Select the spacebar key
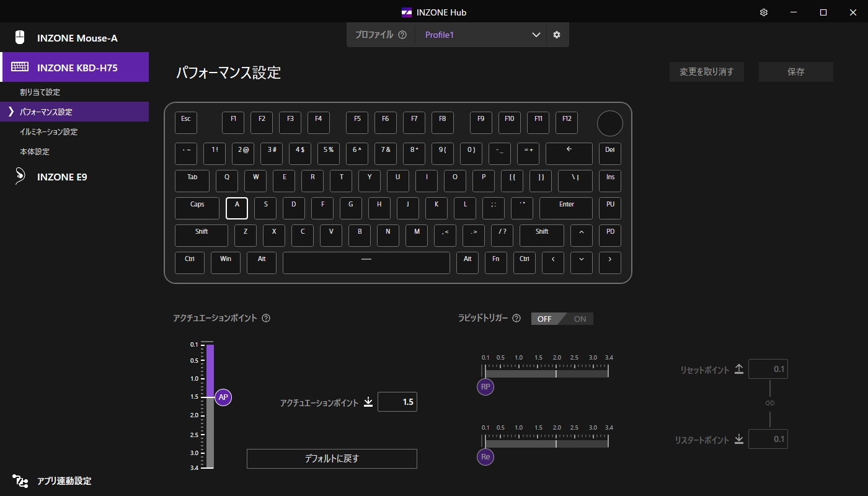This screenshot has width=868, height=496. click(x=366, y=263)
